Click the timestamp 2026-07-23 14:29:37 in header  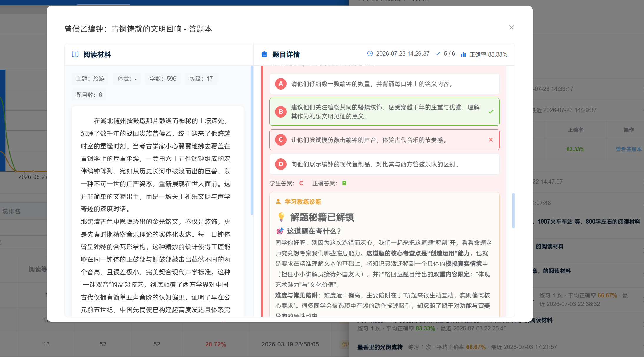(x=403, y=54)
